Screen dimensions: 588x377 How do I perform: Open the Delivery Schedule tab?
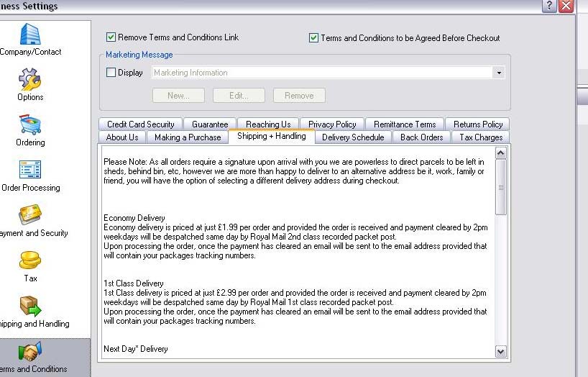click(353, 137)
